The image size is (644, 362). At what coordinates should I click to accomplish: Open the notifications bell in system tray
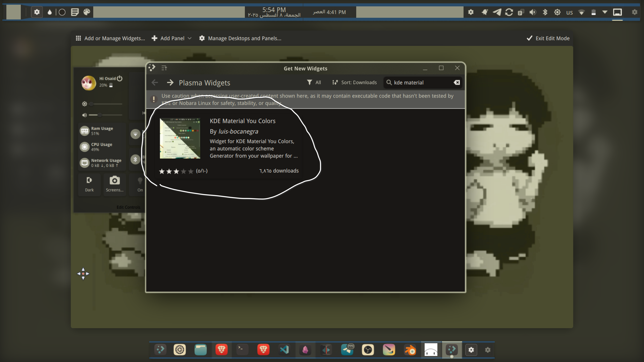click(485, 12)
